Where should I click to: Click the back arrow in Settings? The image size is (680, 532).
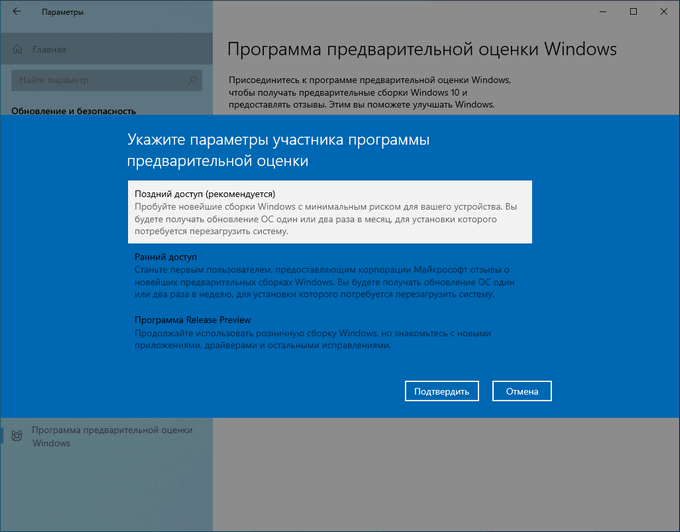[x=17, y=12]
